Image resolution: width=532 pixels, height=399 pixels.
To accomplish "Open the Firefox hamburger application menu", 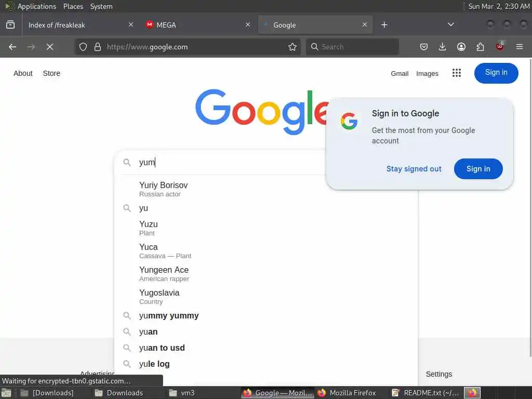I will [x=520, y=47].
